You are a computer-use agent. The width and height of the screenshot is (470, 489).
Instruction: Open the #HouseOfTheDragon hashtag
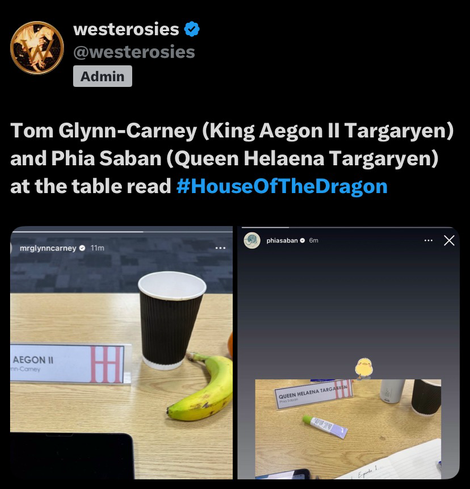coord(282,186)
